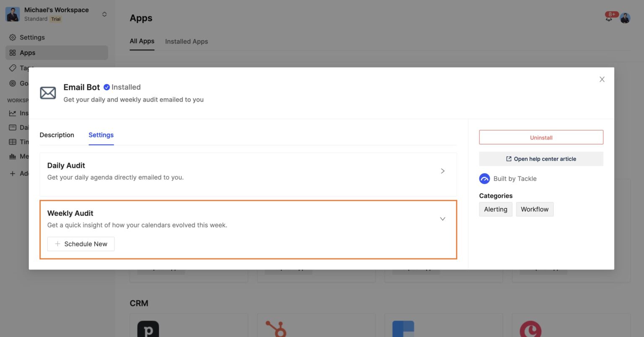This screenshot has width=644, height=337.
Task: Click the Schedule New button
Action: point(81,244)
